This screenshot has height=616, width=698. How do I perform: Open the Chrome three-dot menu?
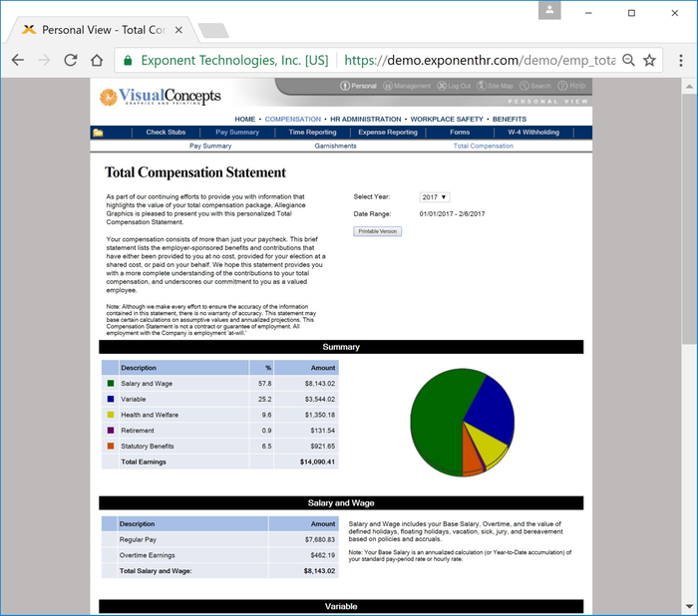tap(681, 60)
